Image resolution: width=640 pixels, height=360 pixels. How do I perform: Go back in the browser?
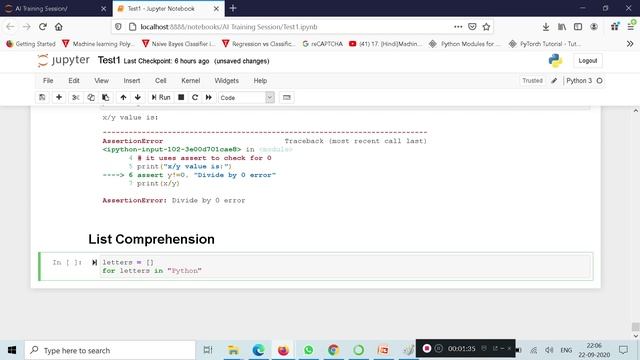[10, 27]
